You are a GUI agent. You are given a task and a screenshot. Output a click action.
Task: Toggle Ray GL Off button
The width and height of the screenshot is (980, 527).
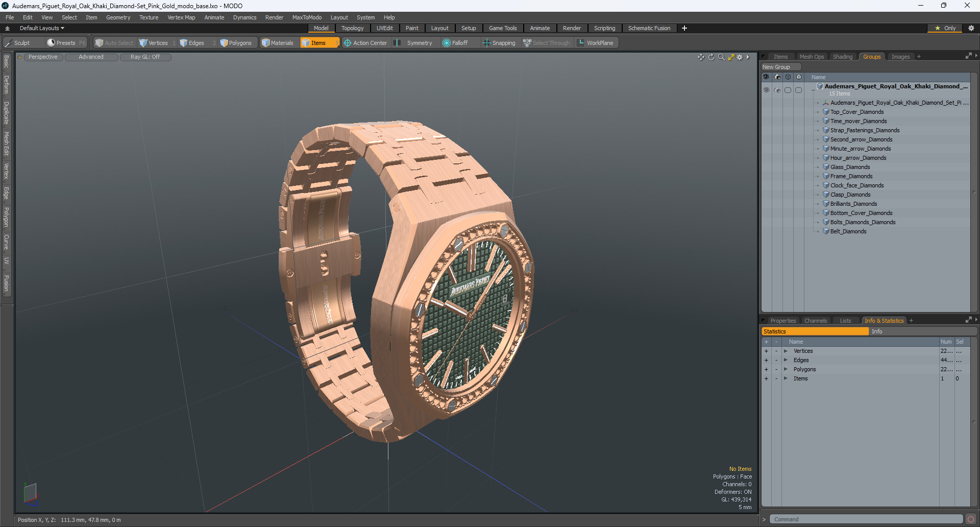(x=145, y=57)
